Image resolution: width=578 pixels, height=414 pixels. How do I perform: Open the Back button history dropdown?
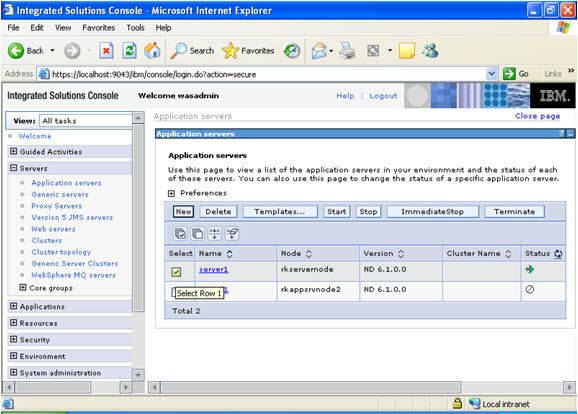click(52, 51)
